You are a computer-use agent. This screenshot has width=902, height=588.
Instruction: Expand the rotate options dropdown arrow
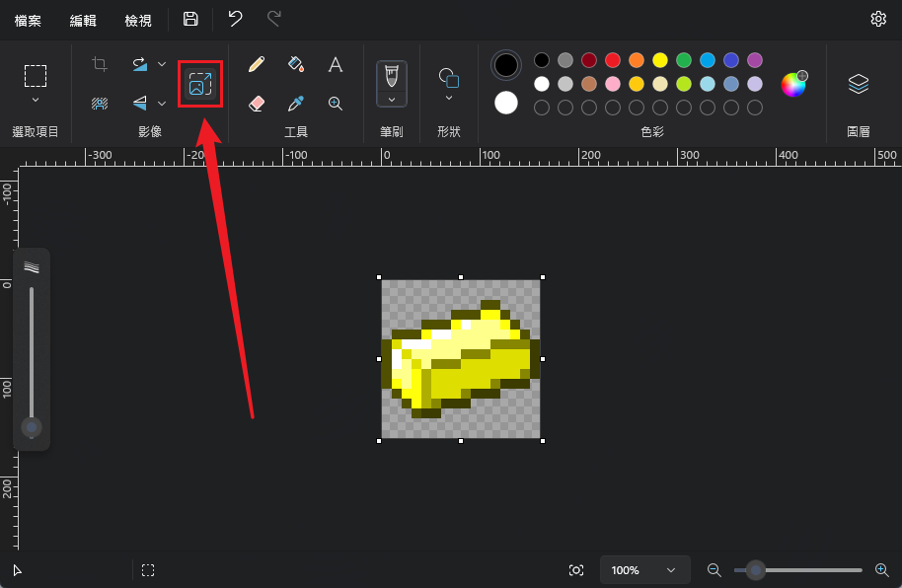tap(162, 64)
